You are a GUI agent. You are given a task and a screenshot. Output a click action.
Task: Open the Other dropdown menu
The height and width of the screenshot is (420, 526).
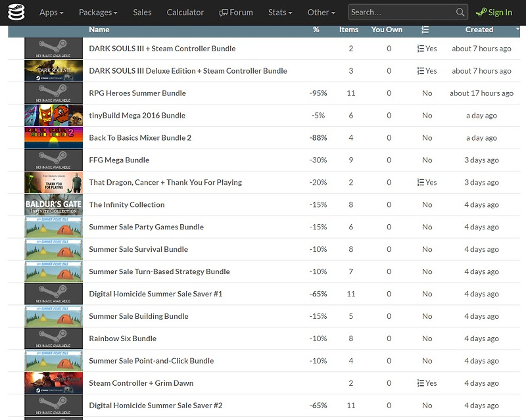[321, 12]
